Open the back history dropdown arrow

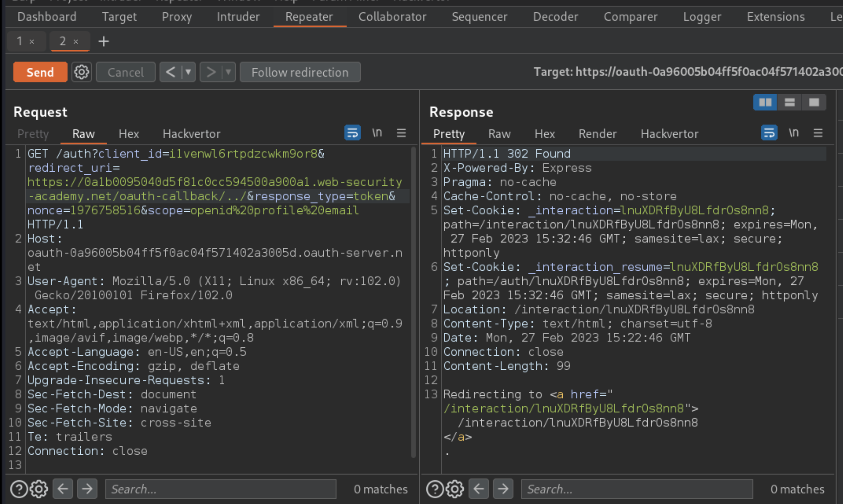pyautogui.click(x=188, y=72)
